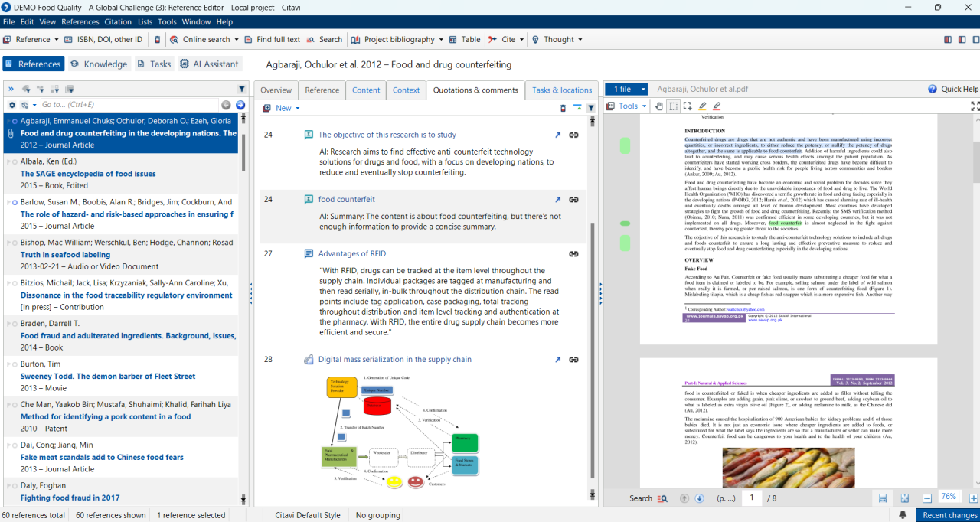Click the Go to search field
980x522 pixels.
coord(126,105)
